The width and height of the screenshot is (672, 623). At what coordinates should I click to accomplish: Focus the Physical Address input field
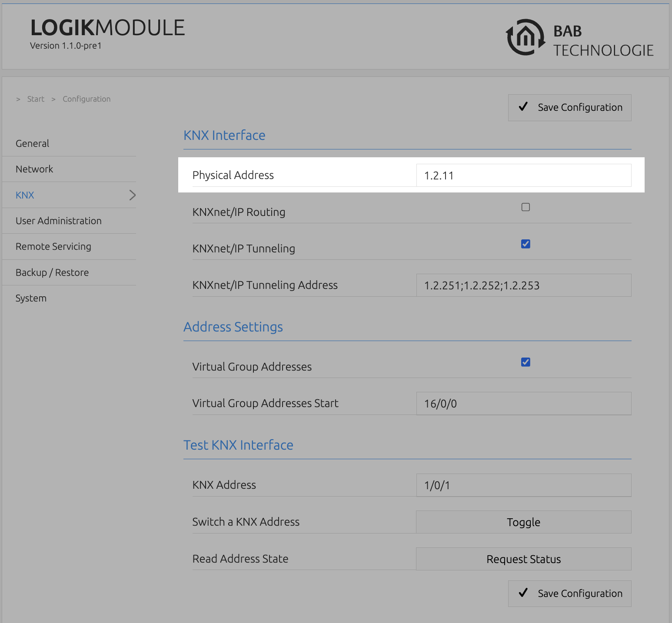(524, 175)
